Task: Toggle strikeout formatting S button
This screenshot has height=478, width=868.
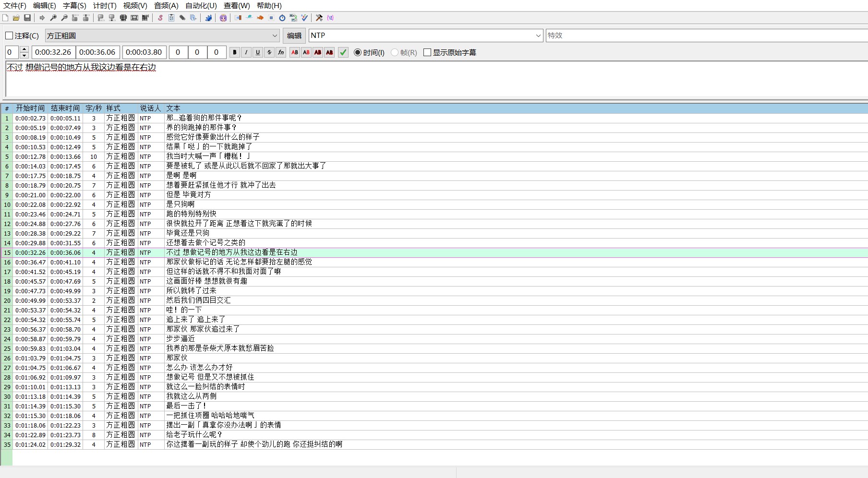Action: 269,52
